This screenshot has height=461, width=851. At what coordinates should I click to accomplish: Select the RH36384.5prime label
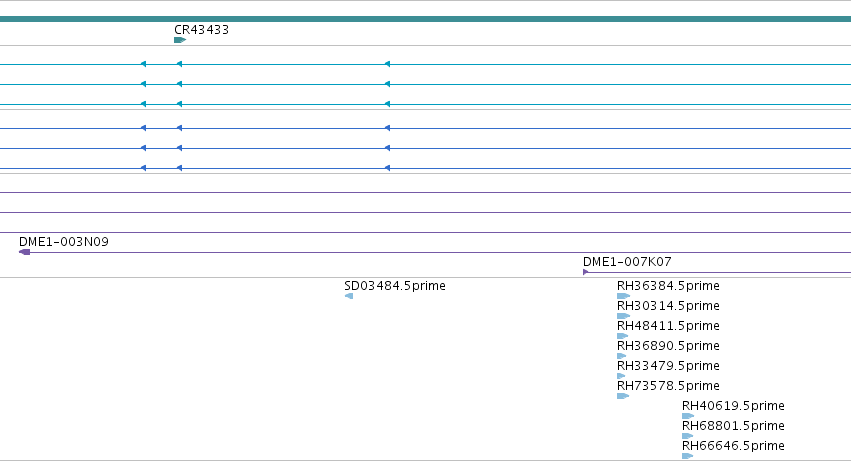668,286
